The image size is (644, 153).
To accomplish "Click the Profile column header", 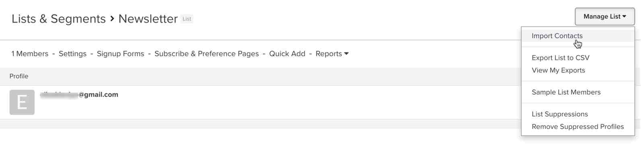I will (19, 76).
